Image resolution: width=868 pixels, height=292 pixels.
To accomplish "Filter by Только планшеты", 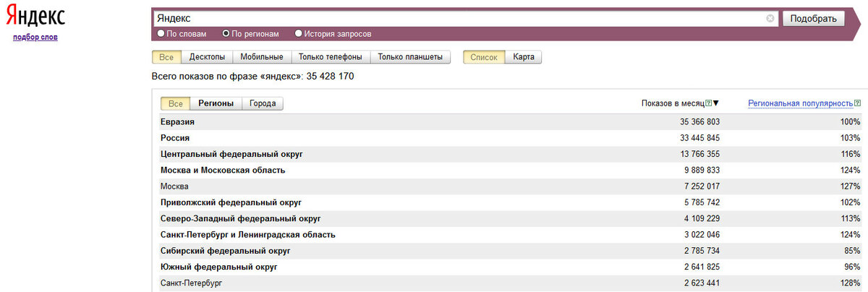I will [x=410, y=57].
